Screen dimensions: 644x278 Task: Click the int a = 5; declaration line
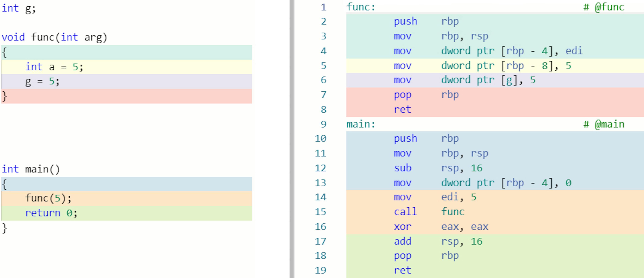(54, 66)
